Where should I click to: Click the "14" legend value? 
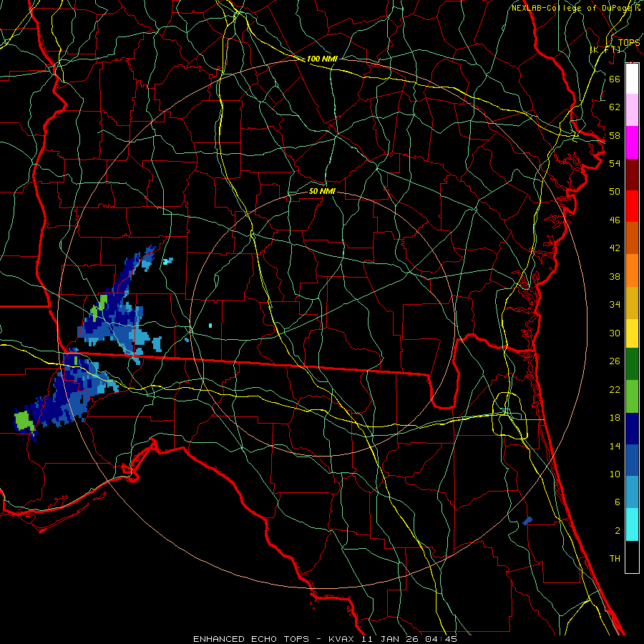point(615,446)
